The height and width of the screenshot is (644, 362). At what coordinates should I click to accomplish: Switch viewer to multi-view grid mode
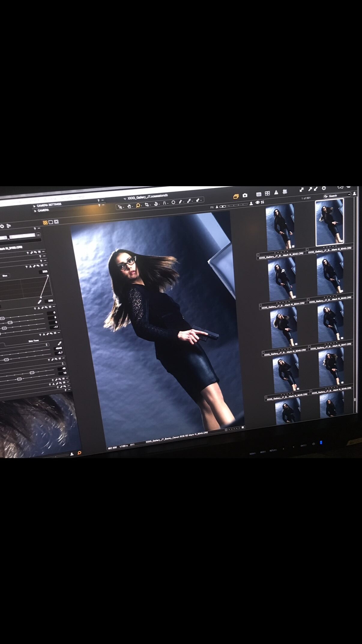45,223
